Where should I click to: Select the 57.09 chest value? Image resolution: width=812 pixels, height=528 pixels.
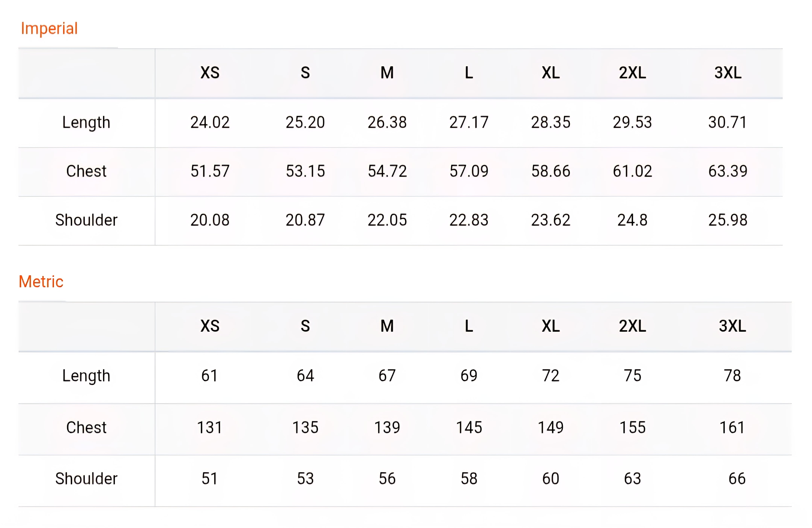tap(469, 171)
